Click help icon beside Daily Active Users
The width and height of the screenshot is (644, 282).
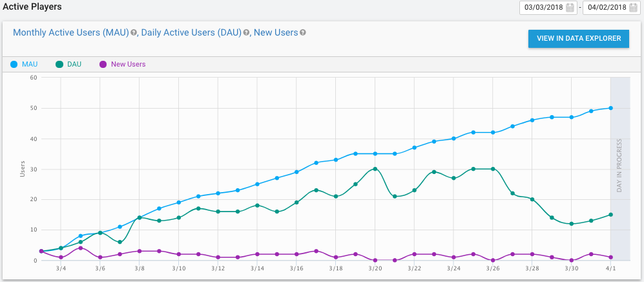247,32
